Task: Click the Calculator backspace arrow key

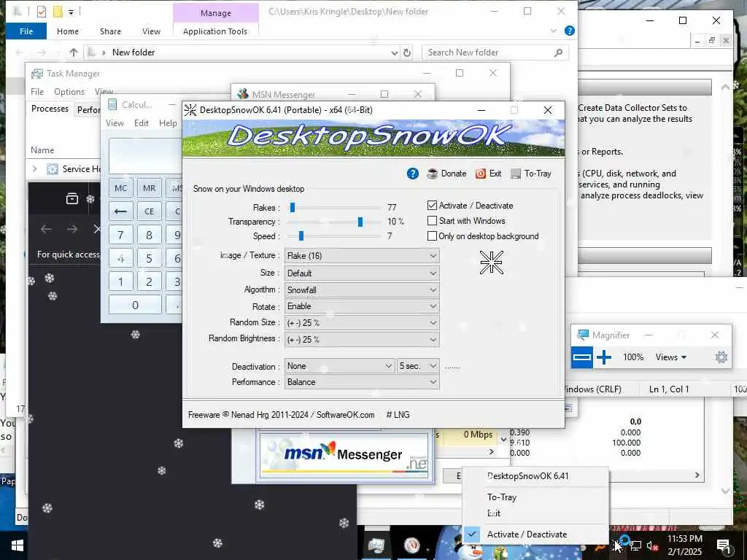Action: pos(120,211)
